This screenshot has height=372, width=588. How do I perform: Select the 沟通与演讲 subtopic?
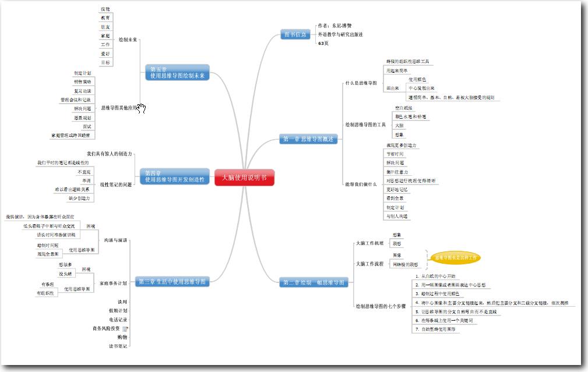point(115,240)
